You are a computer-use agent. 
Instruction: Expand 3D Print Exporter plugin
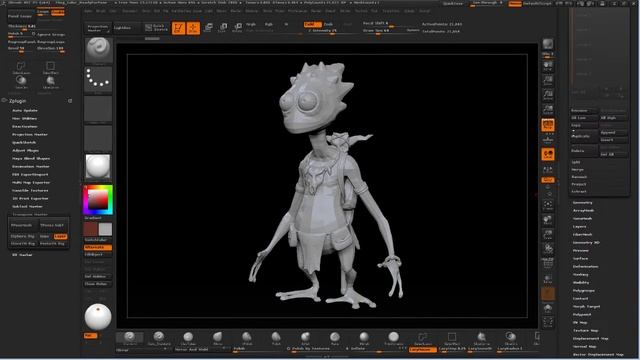click(30, 198)
